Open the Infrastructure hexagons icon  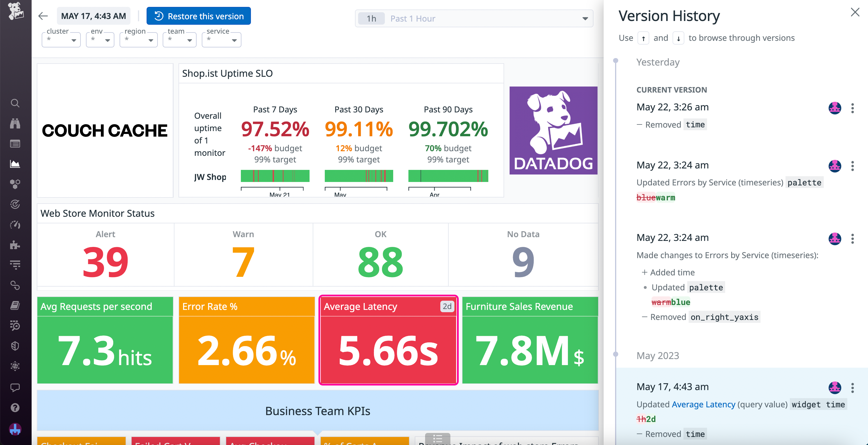click(15, 184)
